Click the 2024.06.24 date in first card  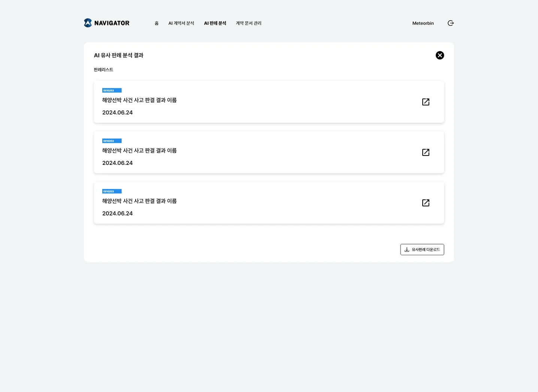tap(117, 112)
